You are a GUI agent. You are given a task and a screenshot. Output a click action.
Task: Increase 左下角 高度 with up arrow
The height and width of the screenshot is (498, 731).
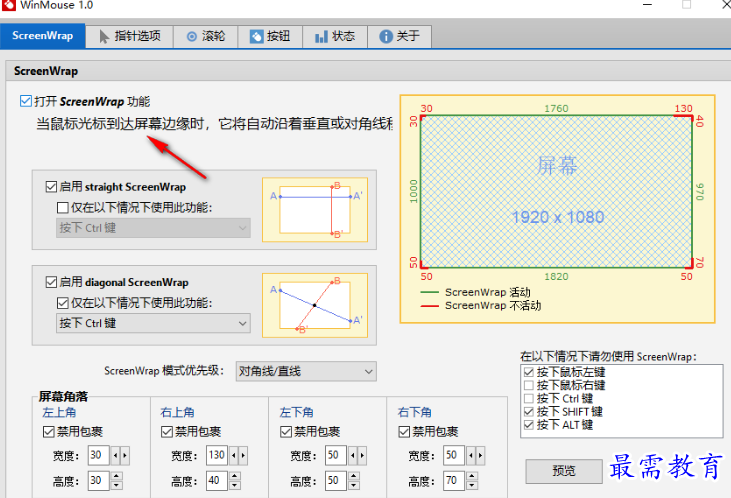click(354, 476)
